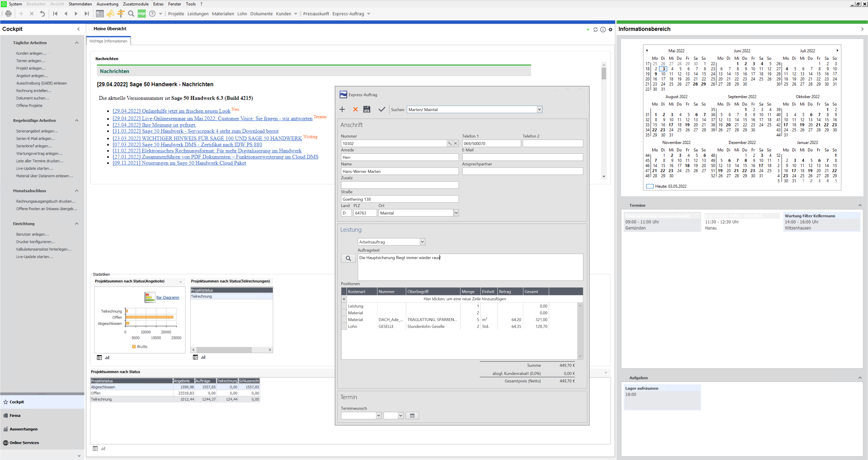Click the Preisauskunft toolbar icon
This screenshot has width=868, height=460.
click(x=317, y=13)
